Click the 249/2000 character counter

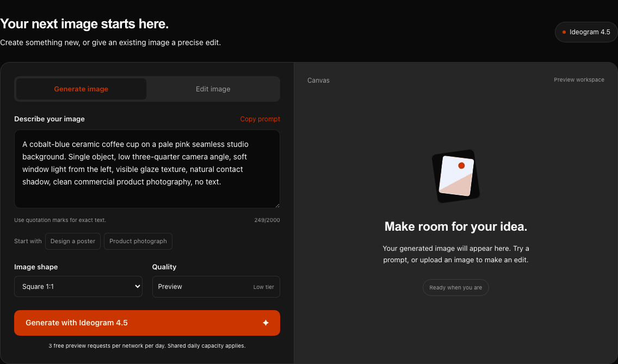click(x=267, y=220)
